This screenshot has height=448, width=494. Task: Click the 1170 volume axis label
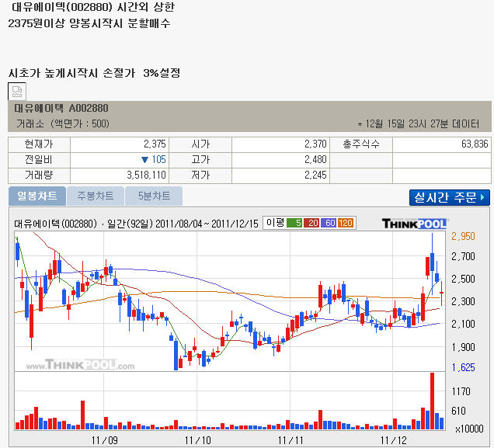point(461,391)
